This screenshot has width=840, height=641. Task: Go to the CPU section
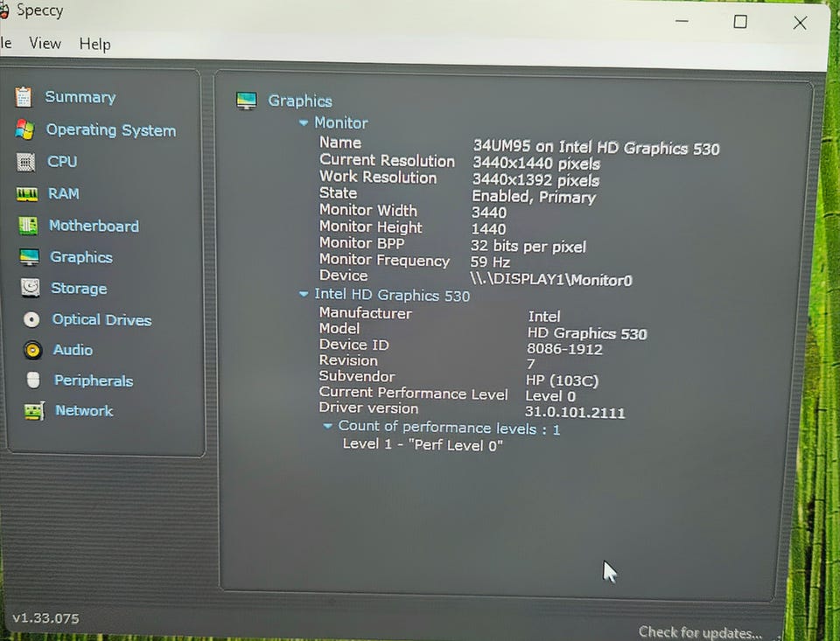point(62,161)
